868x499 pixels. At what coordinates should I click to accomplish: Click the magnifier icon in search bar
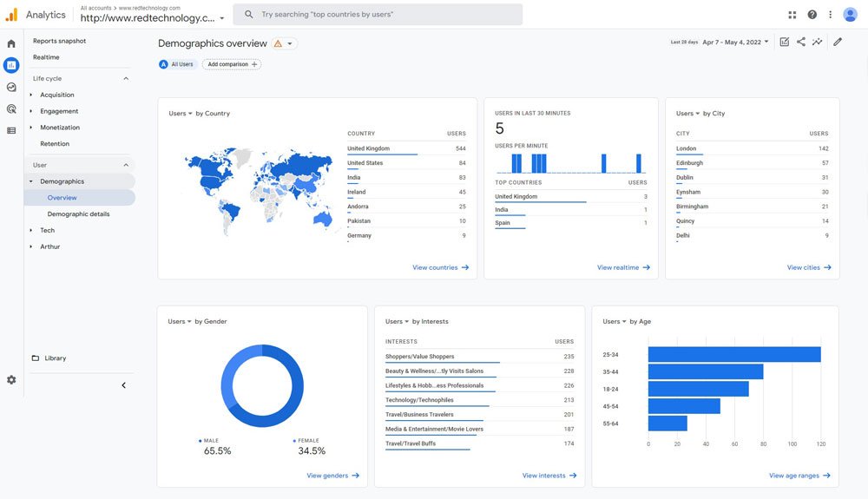click(249, 15)
